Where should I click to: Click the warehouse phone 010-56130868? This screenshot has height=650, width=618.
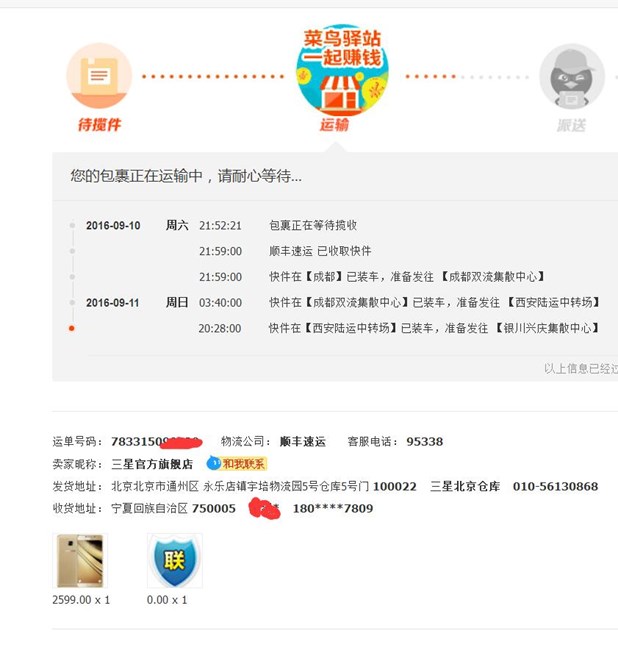555,486
